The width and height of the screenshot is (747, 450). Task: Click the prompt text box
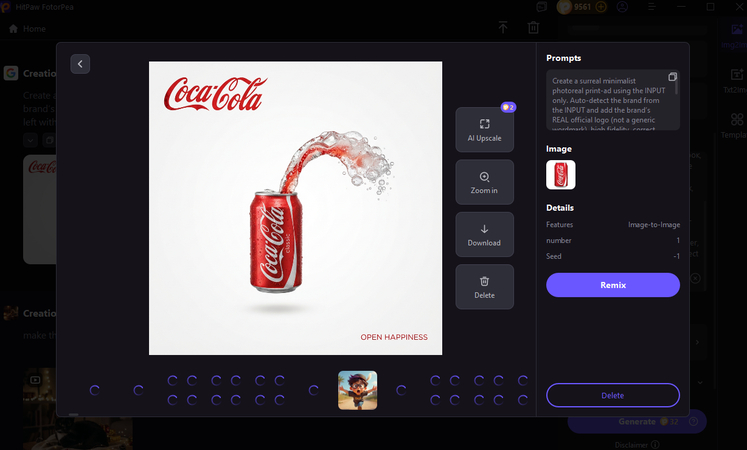(613, 100)
